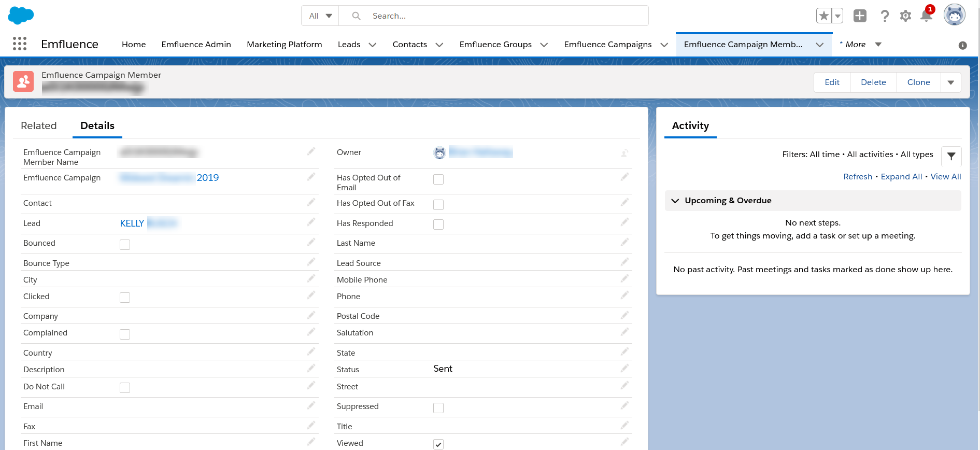The height and width of the screenshot is (450, 980).
Task: Click the Clone button
Action: (x=919, y=82)
